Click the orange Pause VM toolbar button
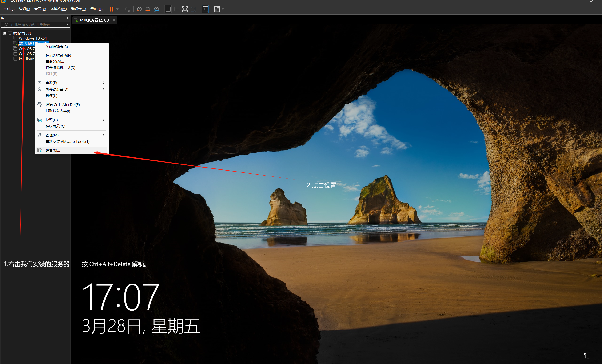Viewport: 602px width, 364px height. 112,9
